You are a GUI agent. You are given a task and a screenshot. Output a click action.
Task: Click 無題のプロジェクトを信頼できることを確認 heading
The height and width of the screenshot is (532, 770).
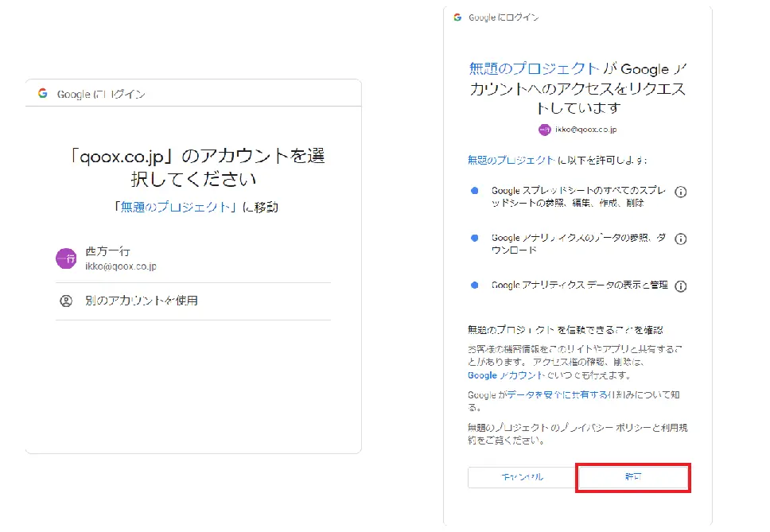tap(566, 330)
